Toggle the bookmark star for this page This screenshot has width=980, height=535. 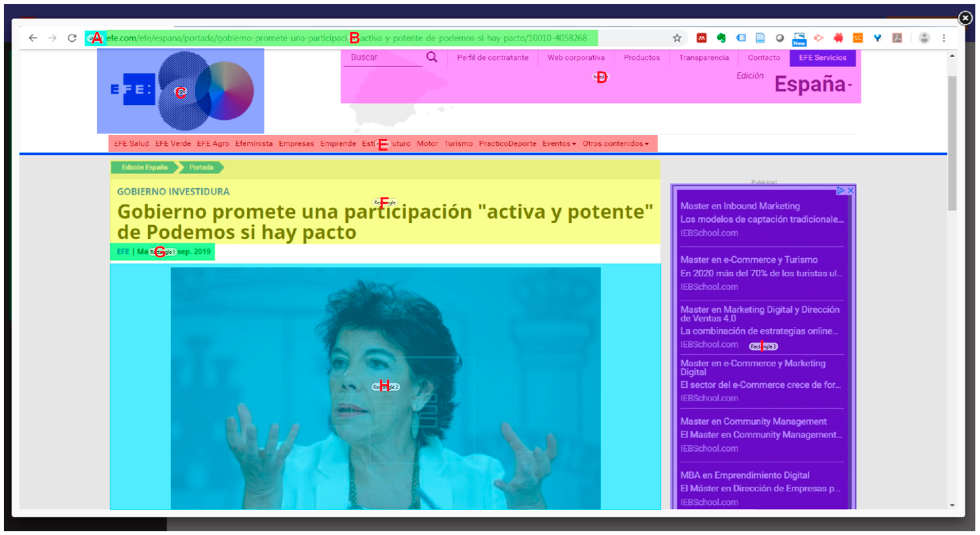677,38
